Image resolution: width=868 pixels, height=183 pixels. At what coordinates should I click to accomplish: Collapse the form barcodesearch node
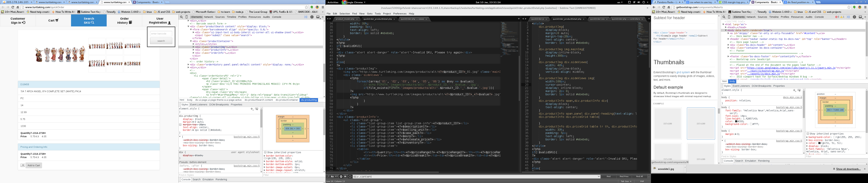(191, 29)
